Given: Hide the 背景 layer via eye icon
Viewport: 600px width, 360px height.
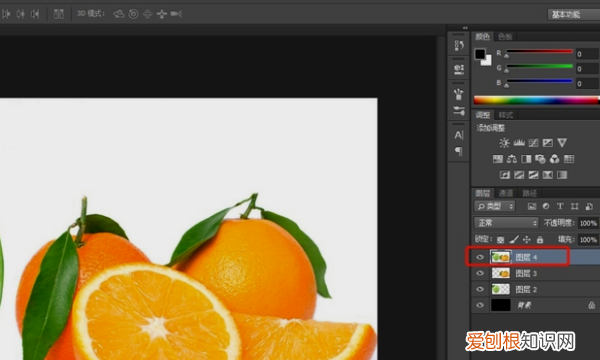Looking at the screenshot, I should pos(480,305).
